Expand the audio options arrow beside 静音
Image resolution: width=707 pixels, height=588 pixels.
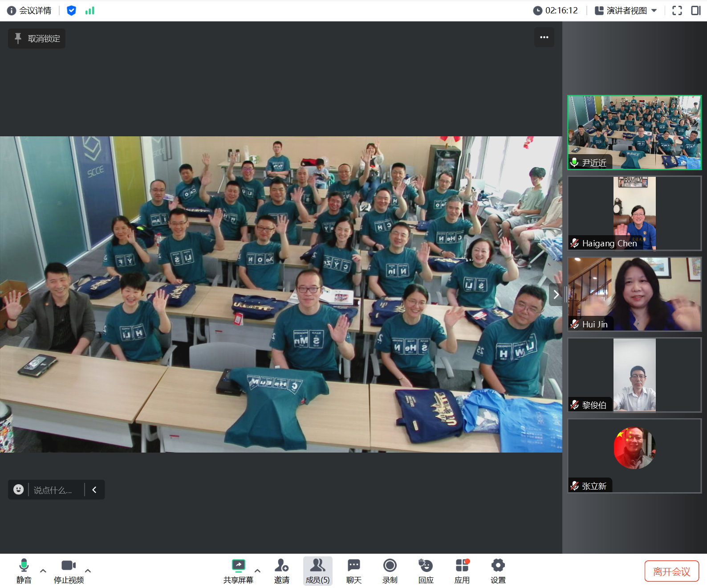click(x=43, y=571)
